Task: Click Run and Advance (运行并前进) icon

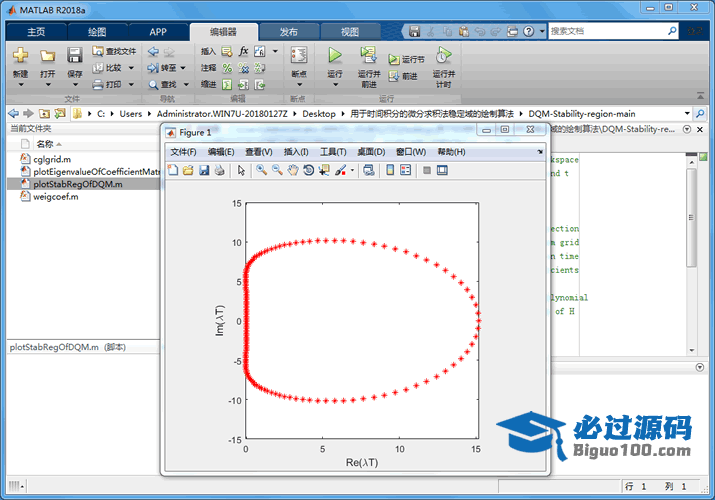Action: click(368, 55)
